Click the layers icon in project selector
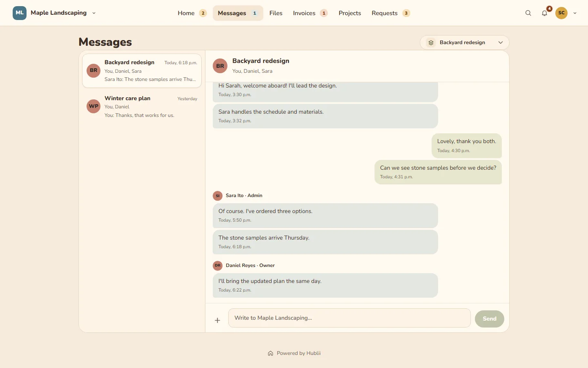The height and width of the screenshot is (368, 588). 431,43
